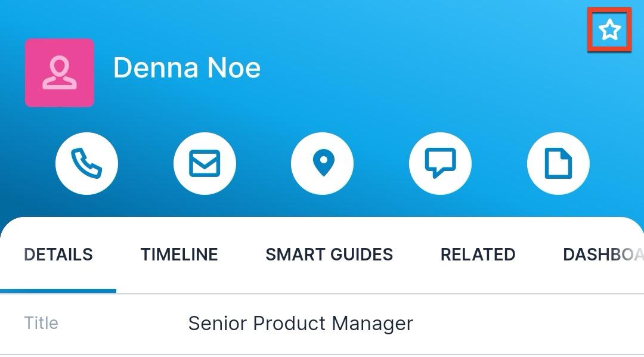Click the Title field label

41,323
